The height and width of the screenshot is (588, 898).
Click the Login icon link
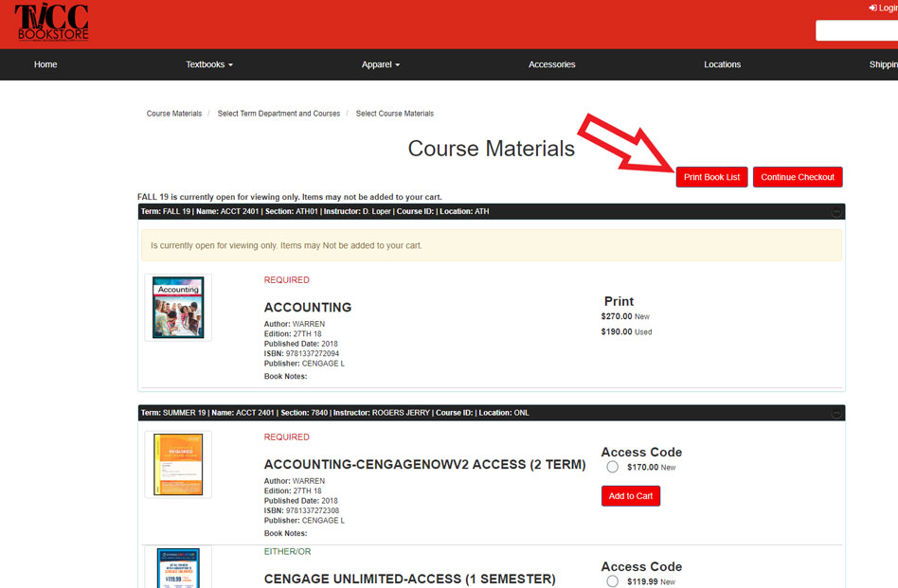click(883, 8)
